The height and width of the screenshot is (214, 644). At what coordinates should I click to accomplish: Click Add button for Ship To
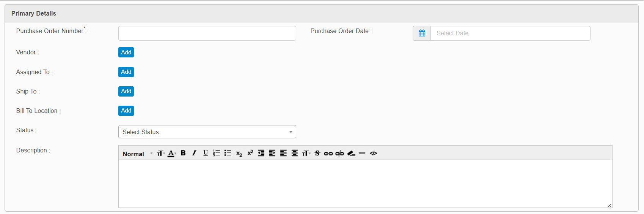pyautogui.click(x=126, y=91)
